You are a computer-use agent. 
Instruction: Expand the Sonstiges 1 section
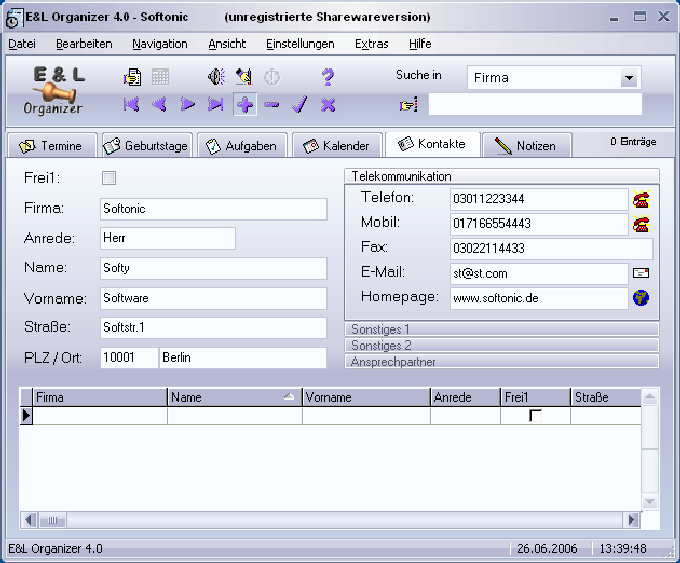pyautogui.click(x=502, y=329)
